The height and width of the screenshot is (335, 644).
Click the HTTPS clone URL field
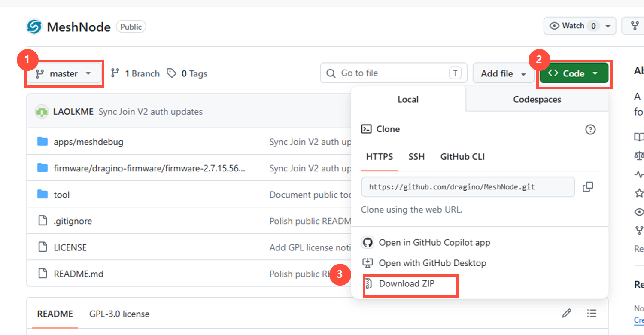click(x=468, y=187)
